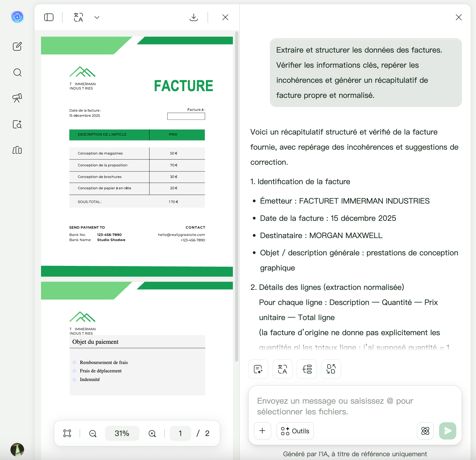The height and width of the screenshot is (460, 476).
Task: Click the Conception de magazines row
Action: pyautogui.click(x=137, y=153)
